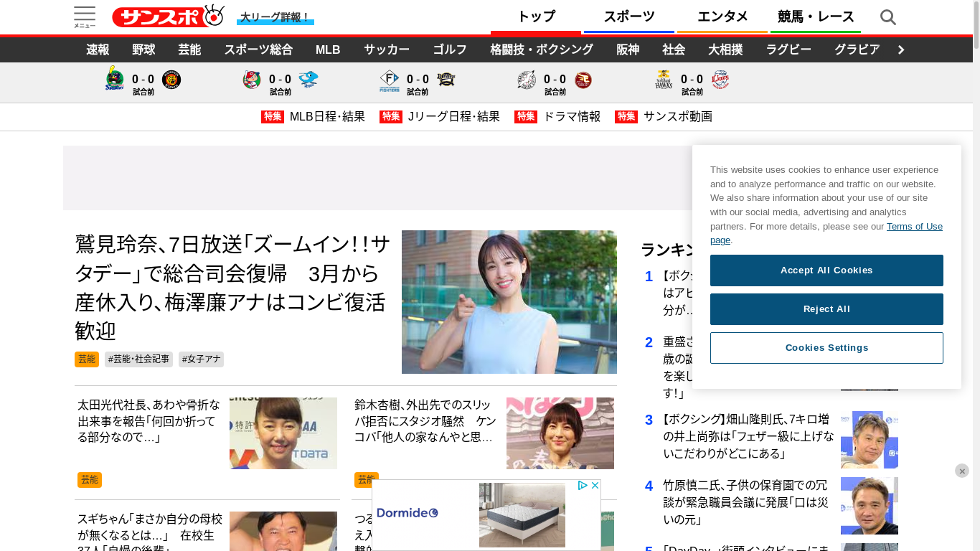Open the 太田光代社長 article
The width and height of the screenshot is (980, 551).
[x=149, y=421]
